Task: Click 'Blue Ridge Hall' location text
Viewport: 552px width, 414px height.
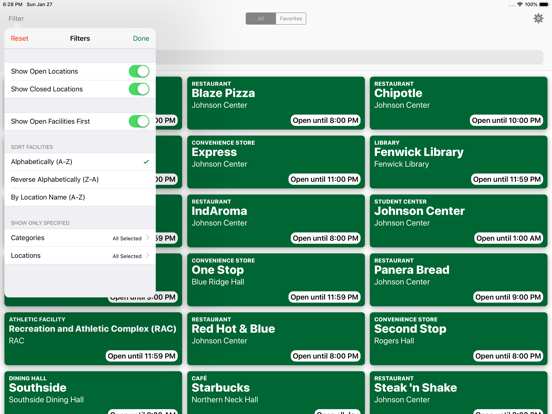Action: 218,282
